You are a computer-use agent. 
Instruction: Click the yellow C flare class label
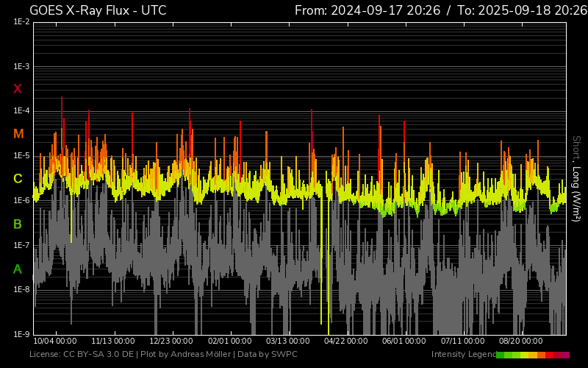coord(18,179)
